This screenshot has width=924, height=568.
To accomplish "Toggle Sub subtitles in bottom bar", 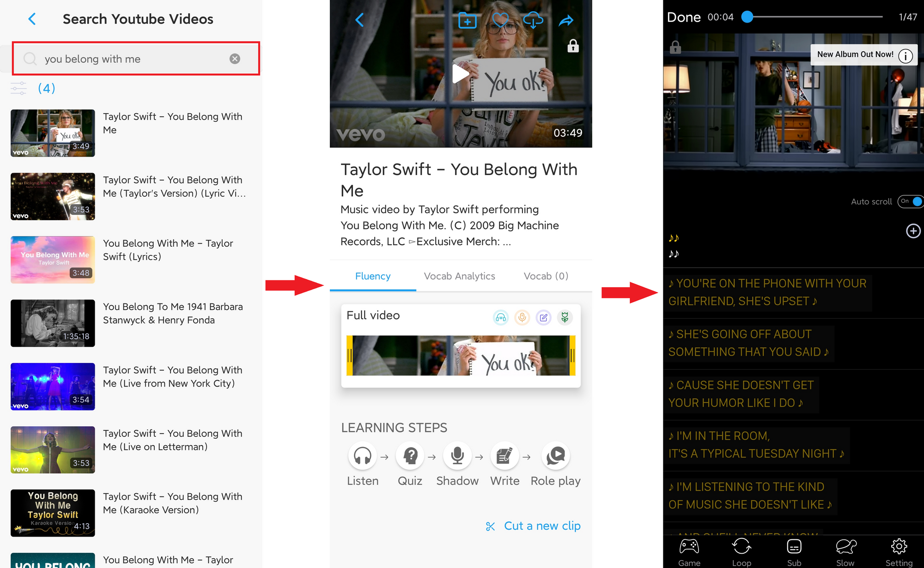I will (x=794, y=552).
